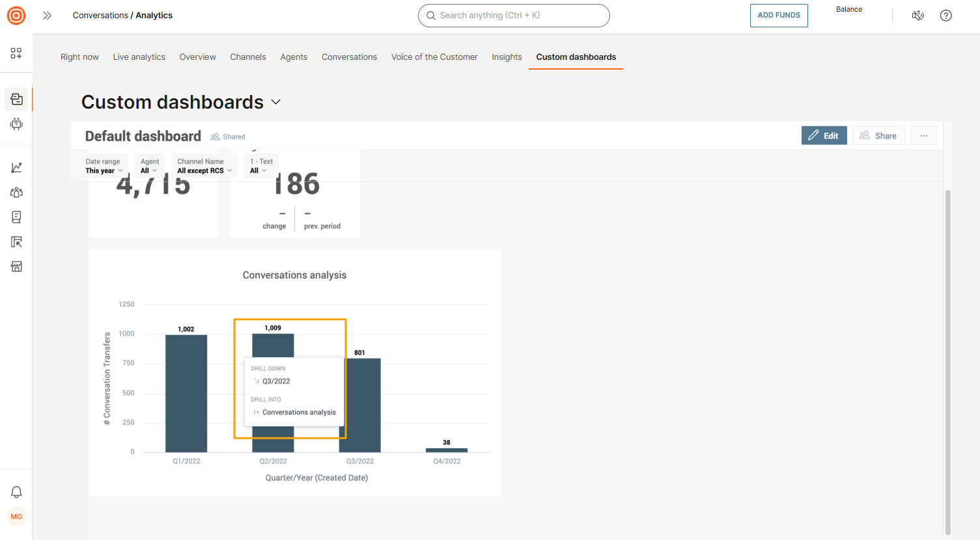Mute sounds using the speaker icon
This screenshot has width=980, height=540.
coord(917,15)
